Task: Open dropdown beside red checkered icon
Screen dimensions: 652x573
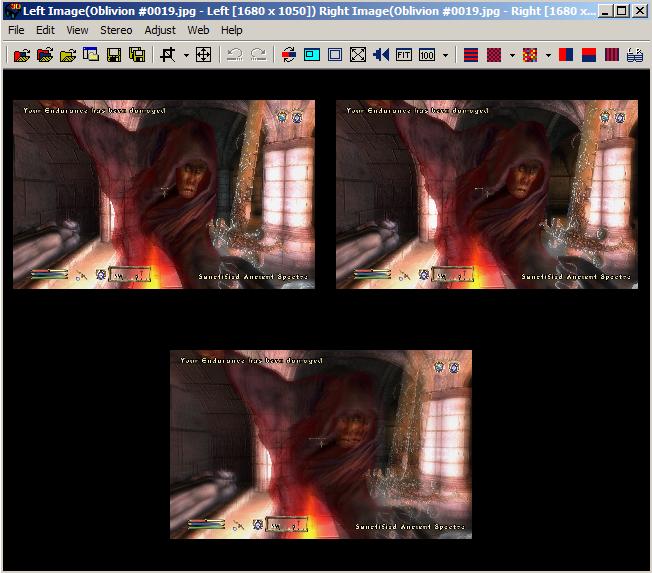Action: 512,55
